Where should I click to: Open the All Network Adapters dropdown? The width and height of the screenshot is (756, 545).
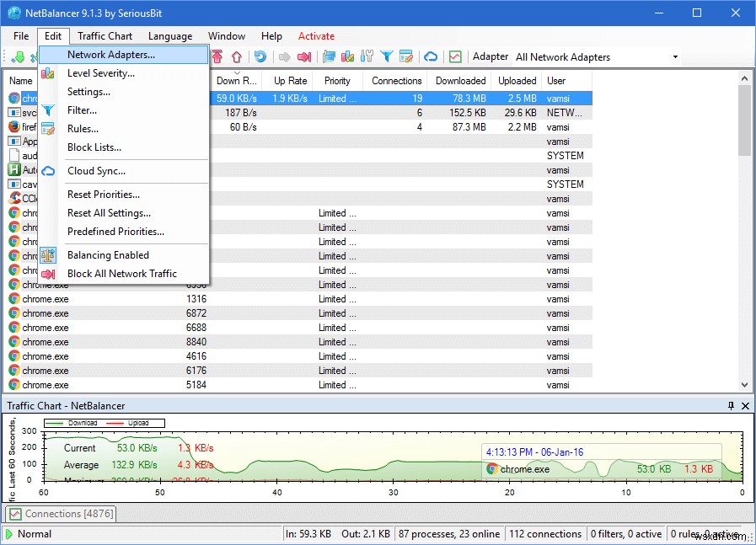point(676,56)
